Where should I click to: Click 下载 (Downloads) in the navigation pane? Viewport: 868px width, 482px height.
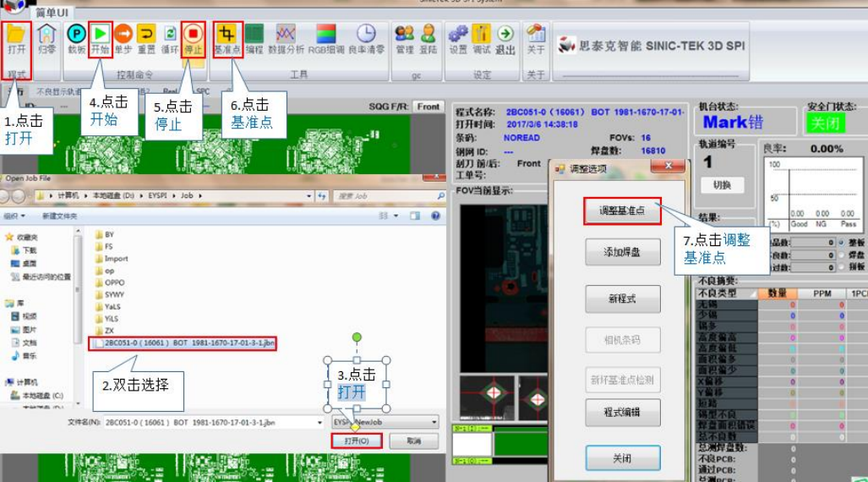click(25, 250)
